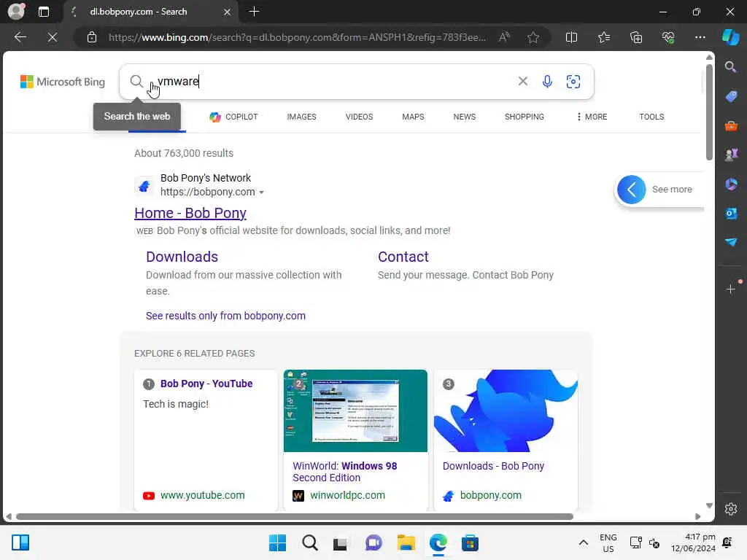This screenshot has height=560, width=747.
Task: Add an app to the sidebar
Action: pos(731,289)
